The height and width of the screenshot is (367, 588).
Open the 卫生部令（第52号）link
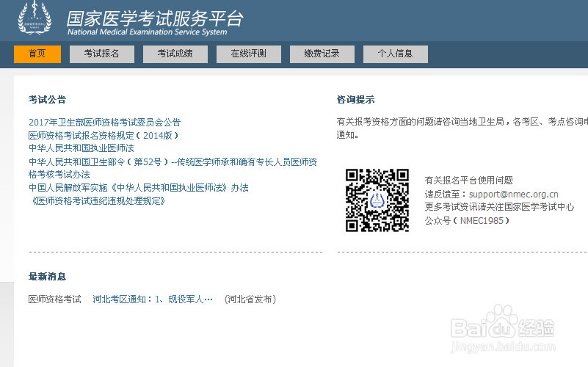pos(173,168)
